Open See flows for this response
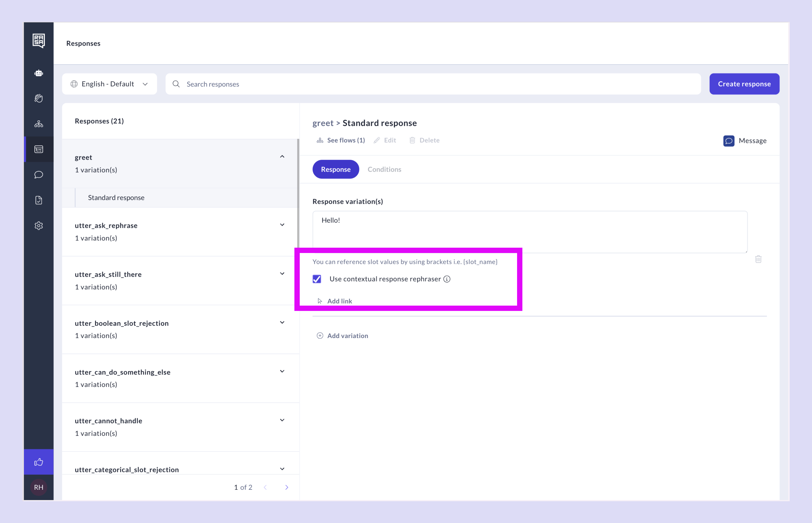This screenshot has height=523, width=812. (x=340, y=140)
